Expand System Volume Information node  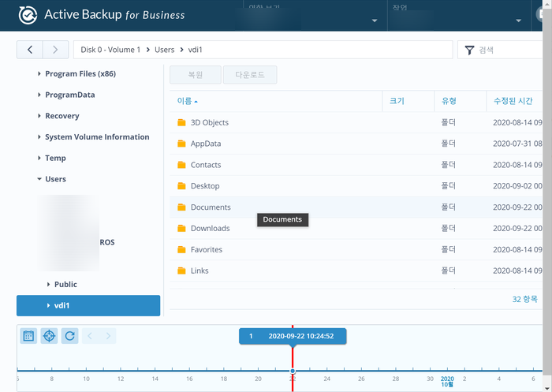pos(39,136)
